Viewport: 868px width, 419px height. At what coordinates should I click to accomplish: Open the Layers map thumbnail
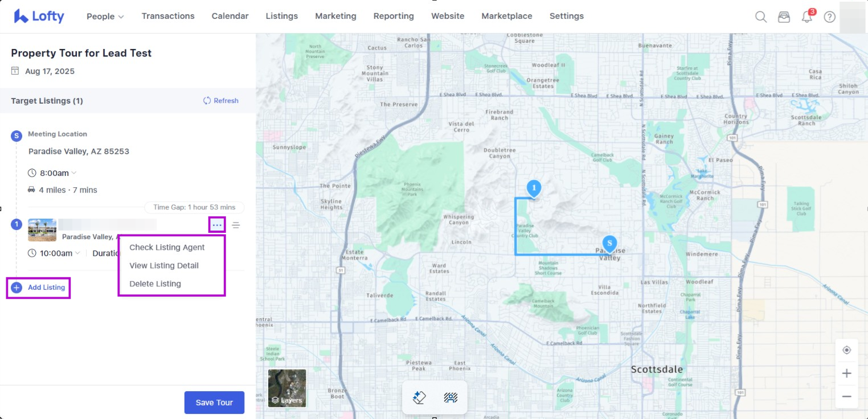(287, 388)
